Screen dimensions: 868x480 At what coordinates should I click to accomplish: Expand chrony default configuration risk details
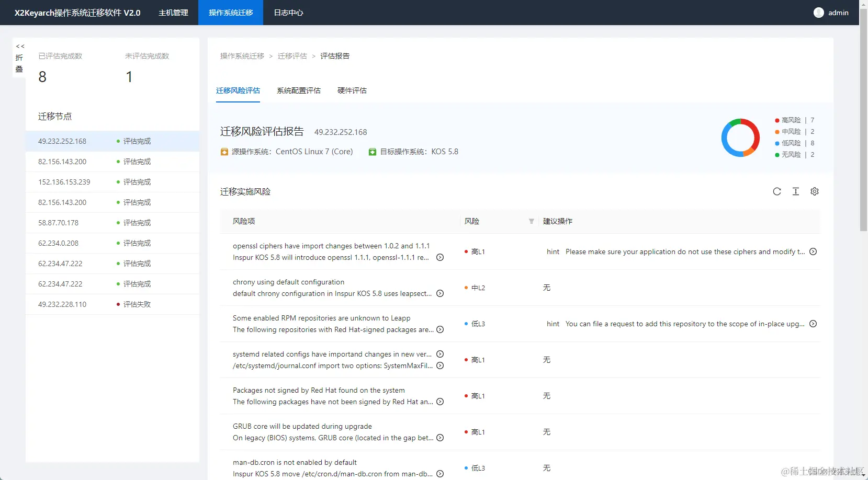[x=440, y=293]
